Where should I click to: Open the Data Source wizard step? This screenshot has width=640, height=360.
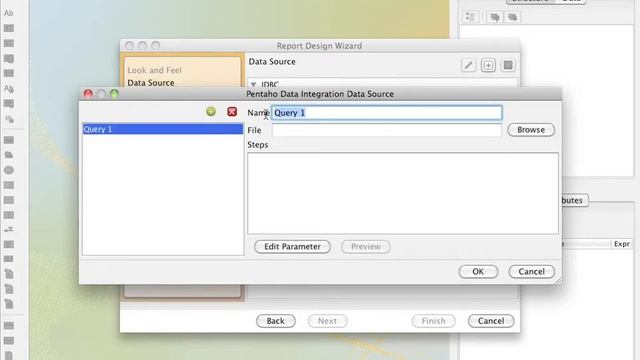pyautogui.click(x=151, y=82)
